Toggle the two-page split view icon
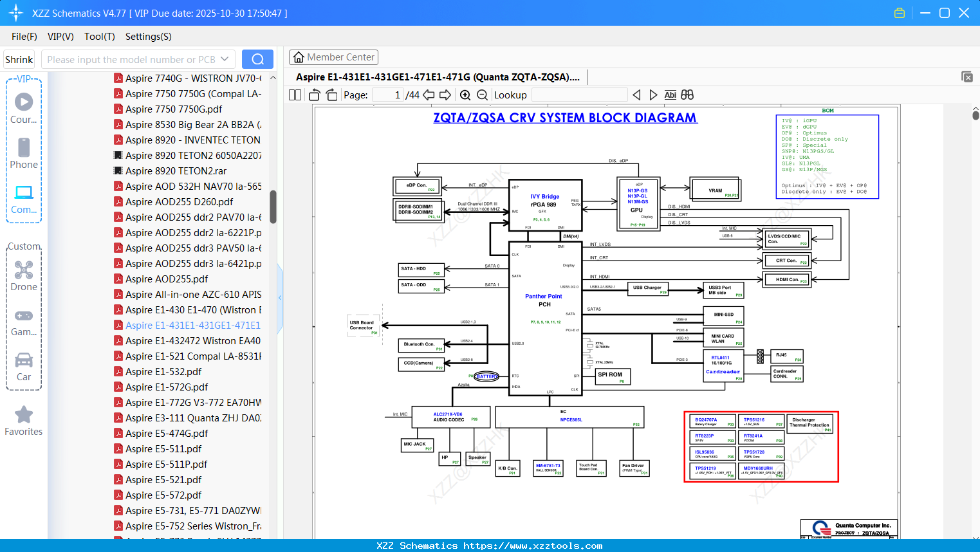 pyautogui.click(x=295, y=95)
